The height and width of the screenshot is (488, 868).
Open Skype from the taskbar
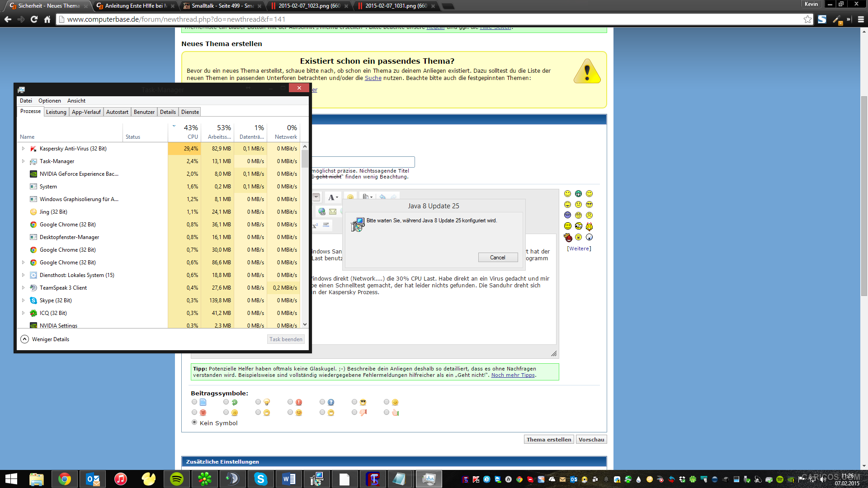point(260,479)
